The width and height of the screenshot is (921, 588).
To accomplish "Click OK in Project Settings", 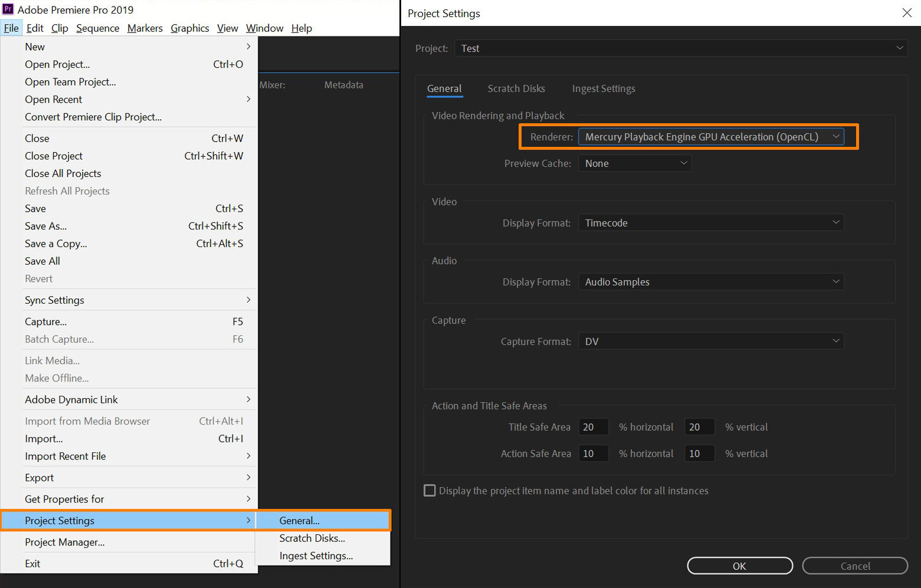I will coord(740,566).
